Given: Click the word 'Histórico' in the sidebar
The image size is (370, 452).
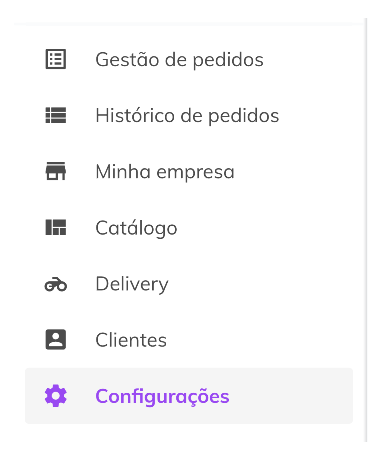Looking at the screenshot, I should point(135,115).
